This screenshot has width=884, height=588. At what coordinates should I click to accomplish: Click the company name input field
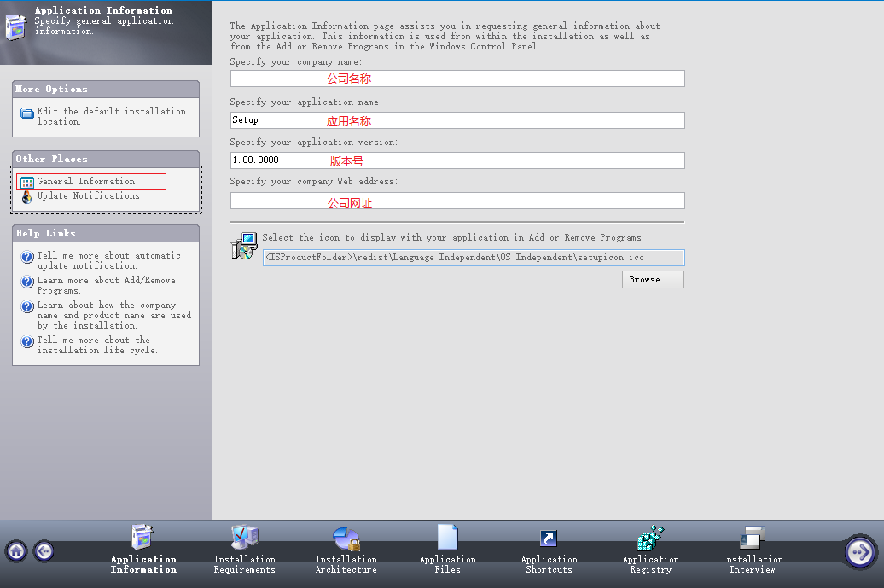(457, 78)
